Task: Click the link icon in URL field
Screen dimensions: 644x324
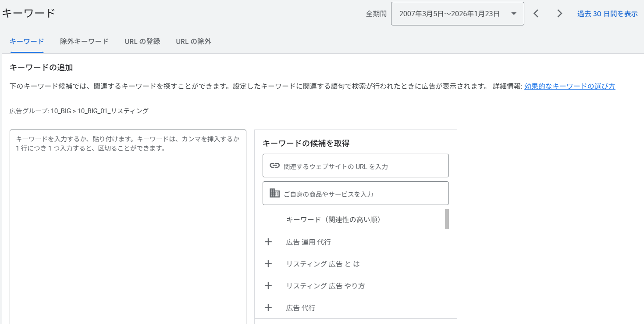Action: 274,166
